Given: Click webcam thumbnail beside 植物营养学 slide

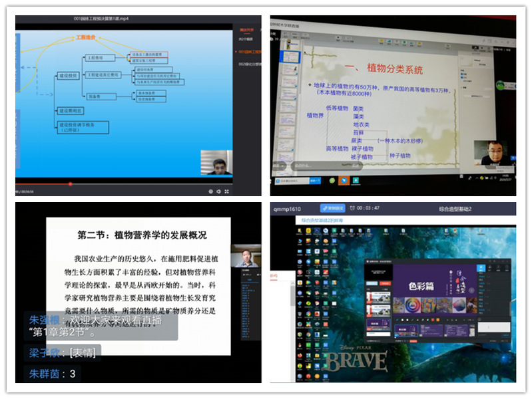Looking at the screenshot, I should tap(246, 256).
